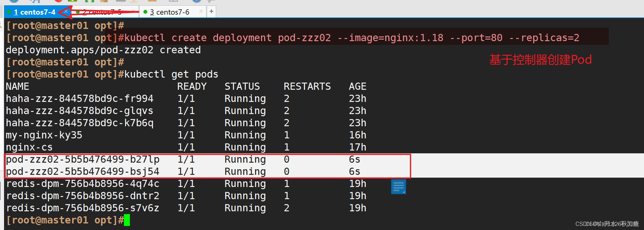Click the STATUS column header

(242, 86)
